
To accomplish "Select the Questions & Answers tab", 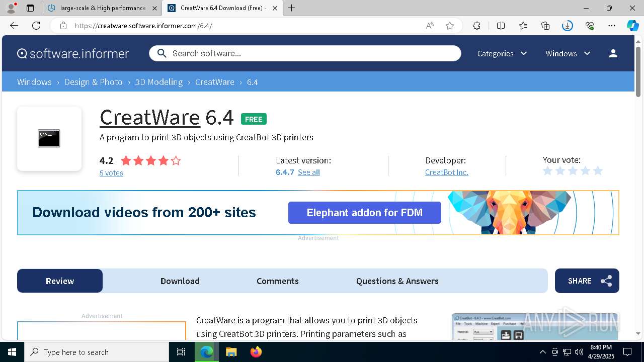I will pyautogui.click(x=397, y=281).
